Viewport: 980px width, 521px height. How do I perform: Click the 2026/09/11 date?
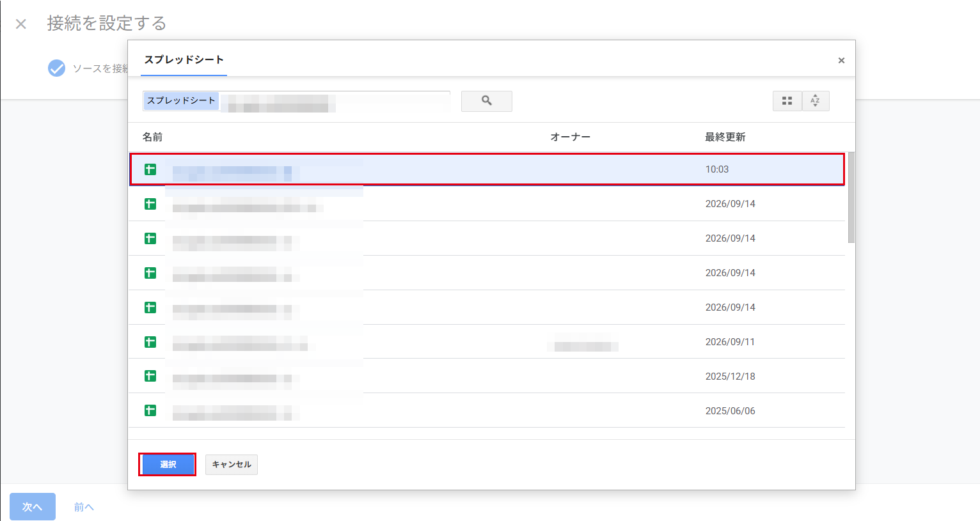[730, 342]
